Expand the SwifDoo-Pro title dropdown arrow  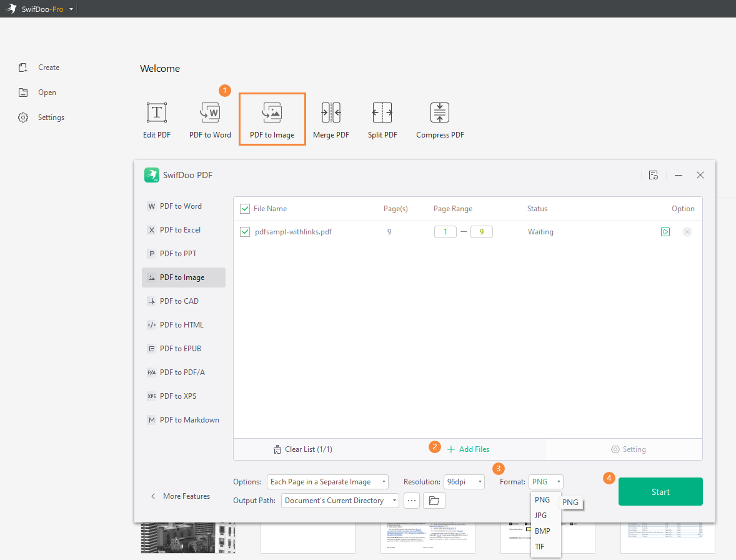71,9
